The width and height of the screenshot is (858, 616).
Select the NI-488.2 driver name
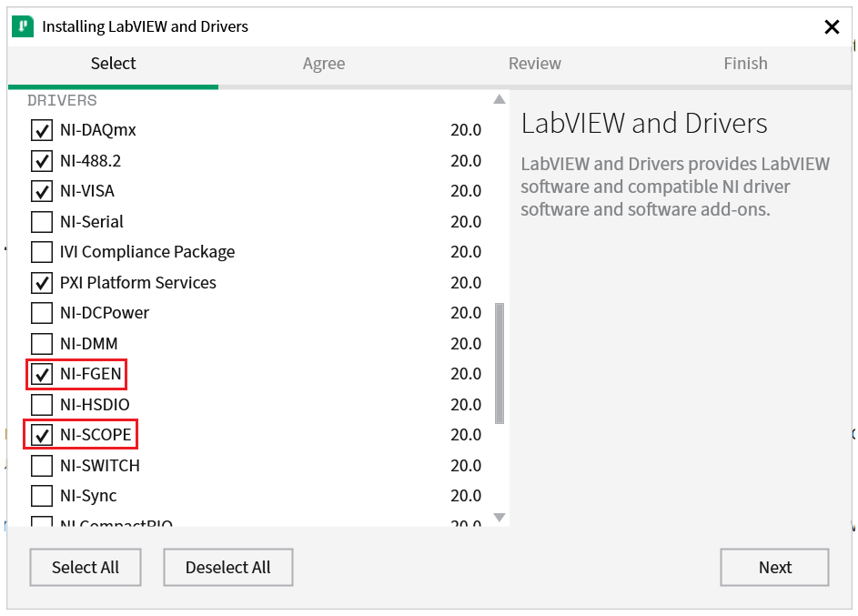(90, 161)
